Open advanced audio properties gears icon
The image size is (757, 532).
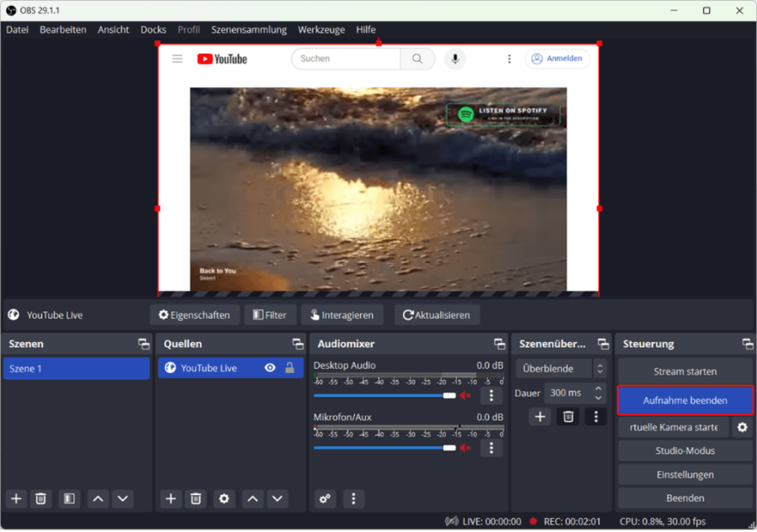coord(325,498)
